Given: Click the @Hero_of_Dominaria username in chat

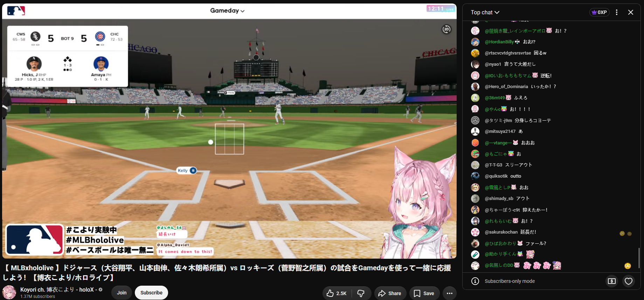Looking at the screenshot, I should [506, 87].
